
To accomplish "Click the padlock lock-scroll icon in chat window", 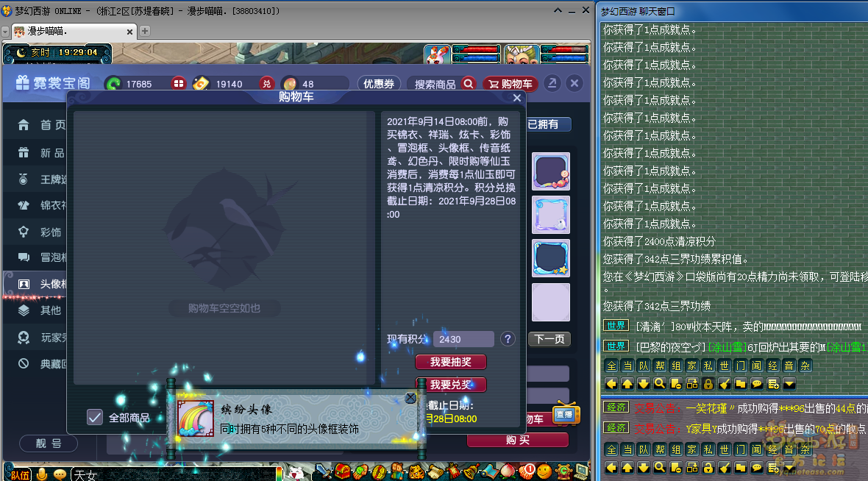I will 708,383.
